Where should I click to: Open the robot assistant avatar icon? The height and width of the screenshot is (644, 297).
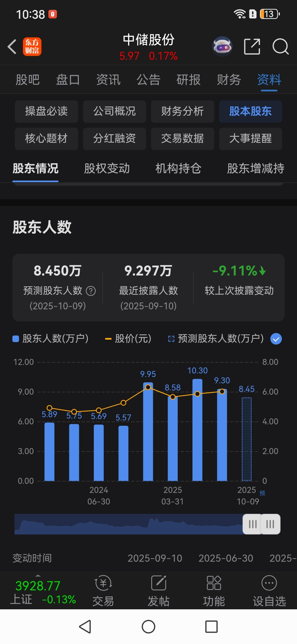pos(222,47)
